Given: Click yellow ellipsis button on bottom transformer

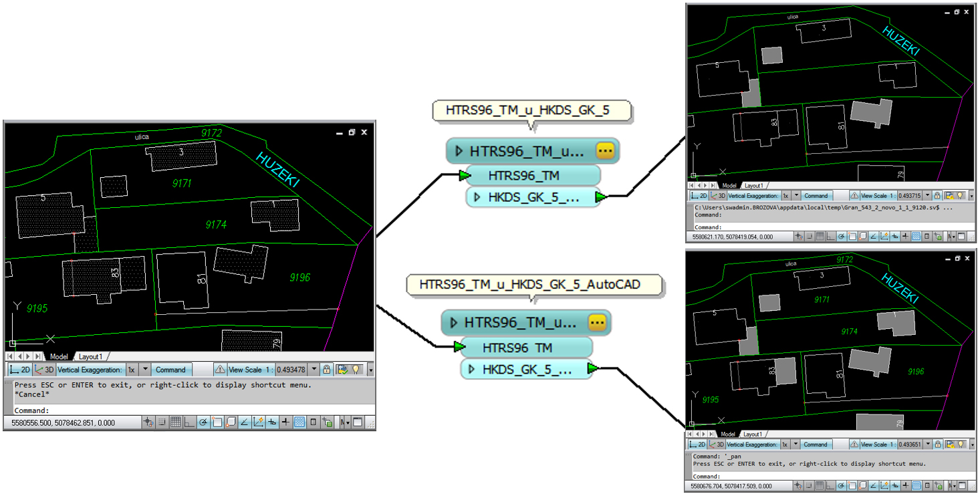Looking at the screenshot, I should click(x=596, y=323).
